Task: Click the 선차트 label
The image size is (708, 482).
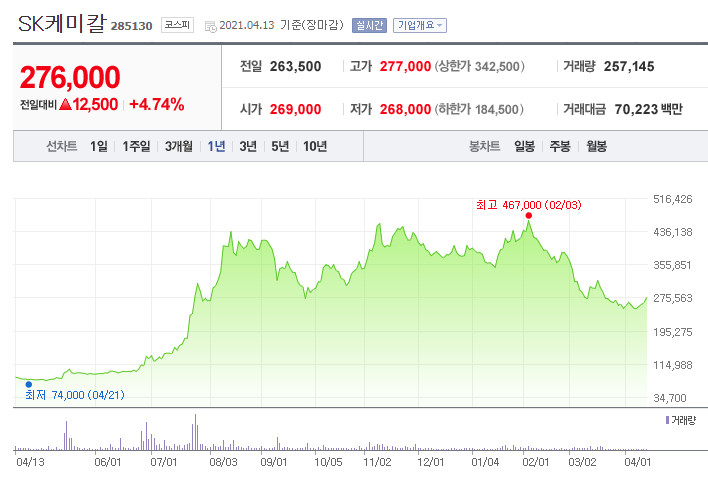Action: [61, 146]
